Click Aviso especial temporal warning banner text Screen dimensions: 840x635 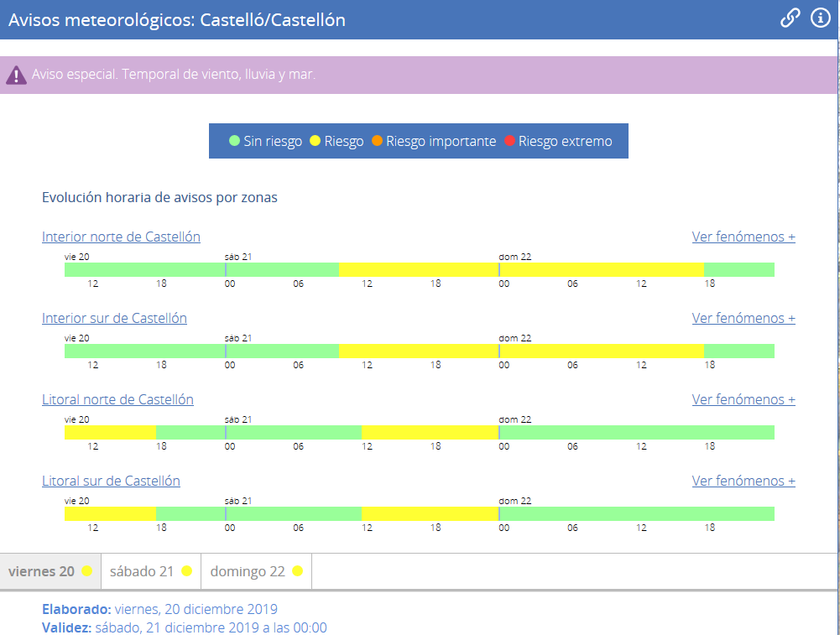coord(174,75)
